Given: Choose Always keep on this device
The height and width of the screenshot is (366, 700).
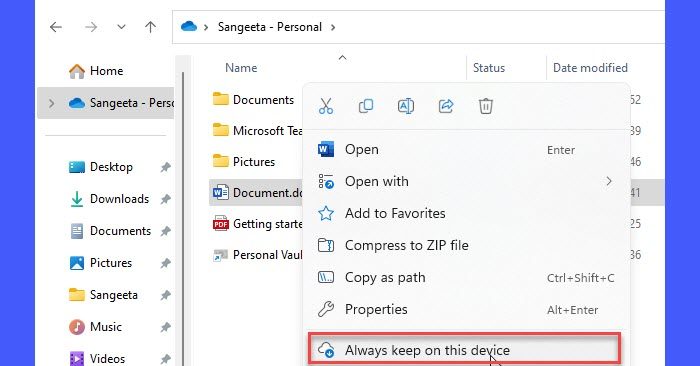Looking at the screenshot, I should point(464,349).
